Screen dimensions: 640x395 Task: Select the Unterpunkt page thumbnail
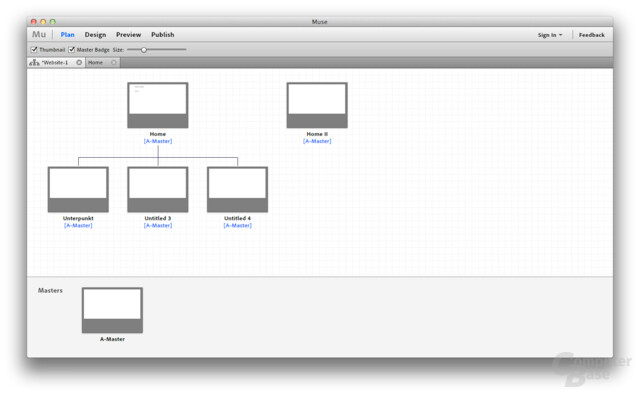[78, 189]
